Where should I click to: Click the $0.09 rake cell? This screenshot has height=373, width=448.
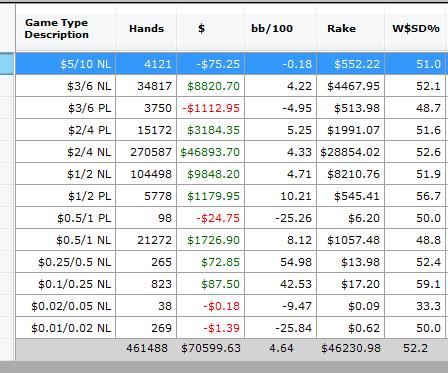tap(350, 306)
